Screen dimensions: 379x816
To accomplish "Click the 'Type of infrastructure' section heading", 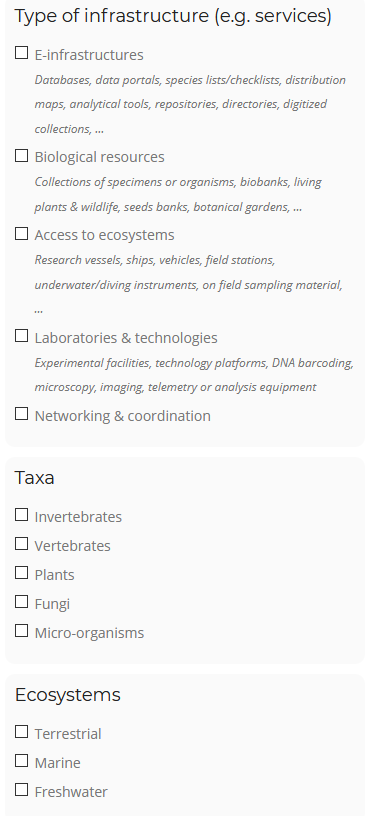I will click(173, 16).
